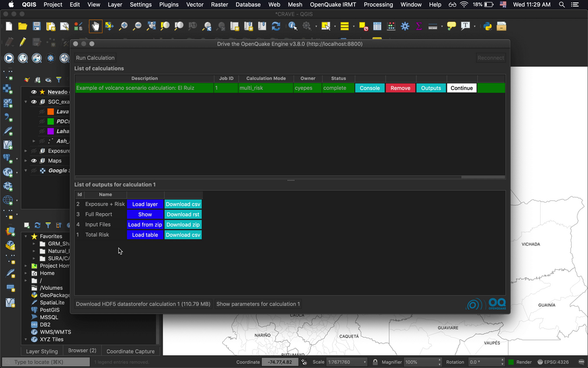Screen dimensions: 588x368
Task: Click the Toggle Editing pencil icon
Action: 23,42
